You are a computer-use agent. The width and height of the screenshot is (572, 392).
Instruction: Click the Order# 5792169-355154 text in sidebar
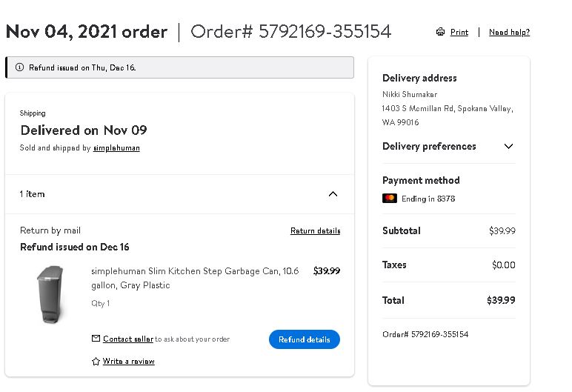(425, 334)
